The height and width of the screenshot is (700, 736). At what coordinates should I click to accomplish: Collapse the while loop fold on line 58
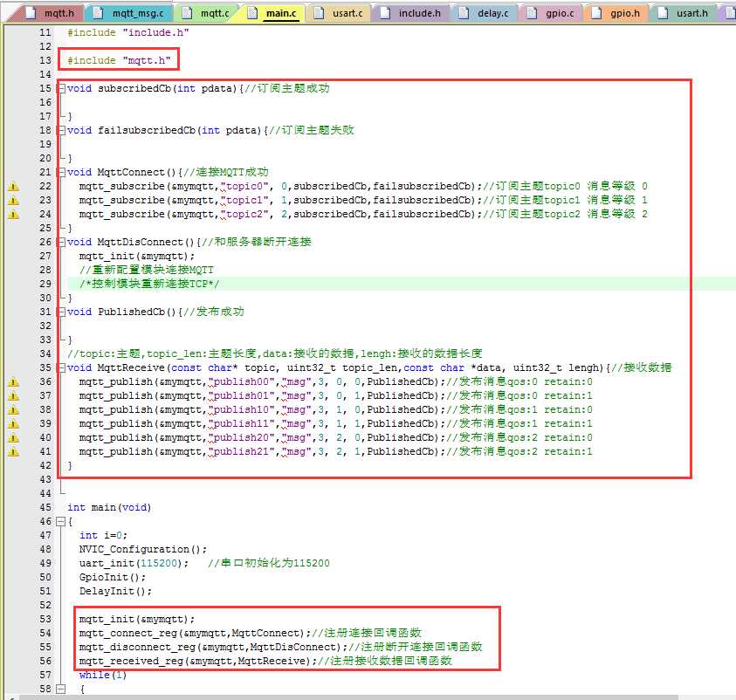[x=60, y=689]
